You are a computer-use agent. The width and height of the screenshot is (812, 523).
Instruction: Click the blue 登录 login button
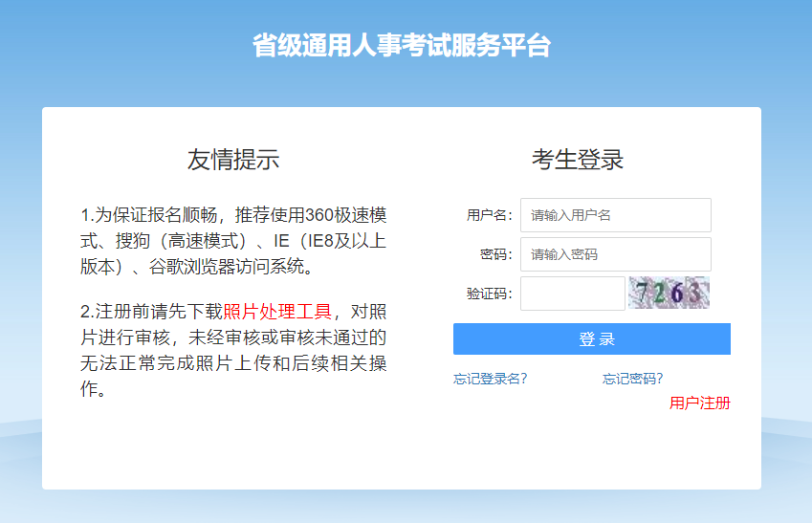[x=592, y=339]
